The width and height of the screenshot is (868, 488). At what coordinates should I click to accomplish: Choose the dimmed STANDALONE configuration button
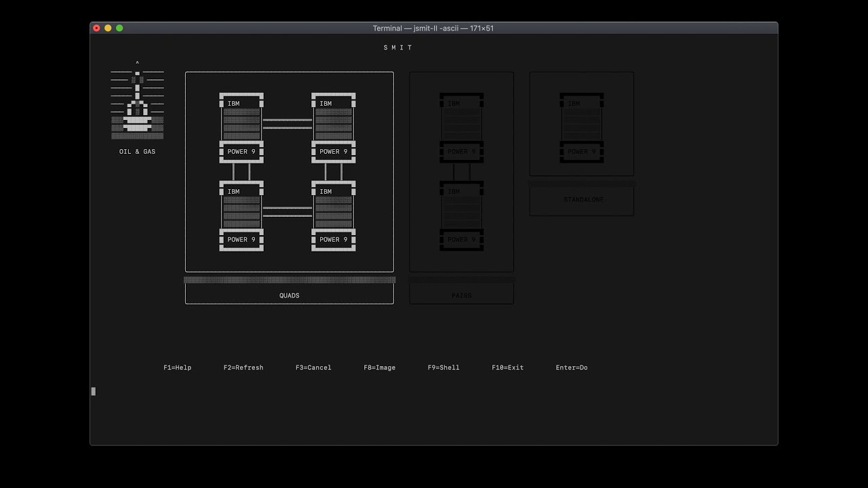tap(582, 201)
